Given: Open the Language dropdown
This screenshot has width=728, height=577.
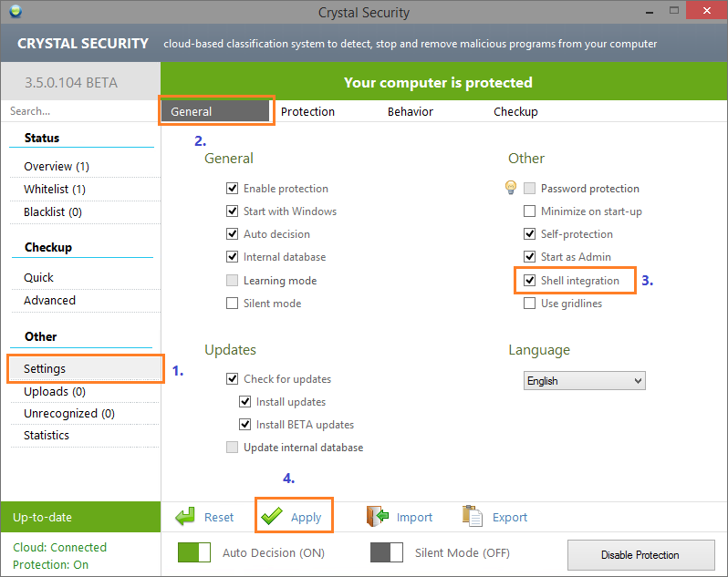Looking at the screenshot, I should 585,381.
